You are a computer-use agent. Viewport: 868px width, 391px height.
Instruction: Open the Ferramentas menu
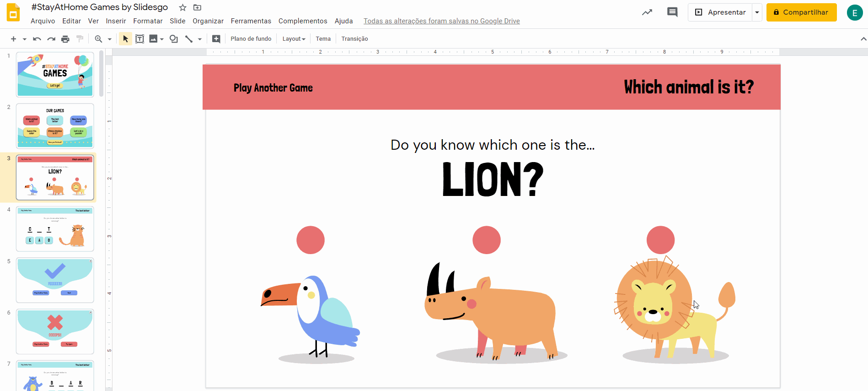(251, 21)
